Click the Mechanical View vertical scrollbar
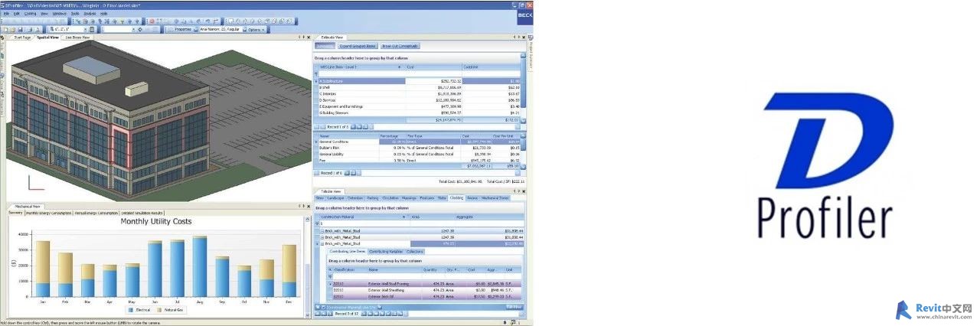Viewport: 980px width, 326px height. [307, 266]
